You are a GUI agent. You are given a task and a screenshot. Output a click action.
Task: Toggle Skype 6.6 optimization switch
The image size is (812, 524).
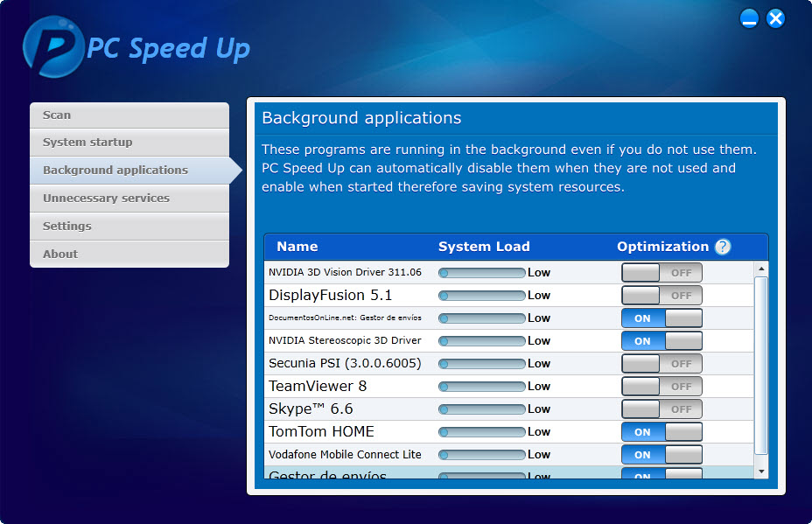[x=661, y=409]
